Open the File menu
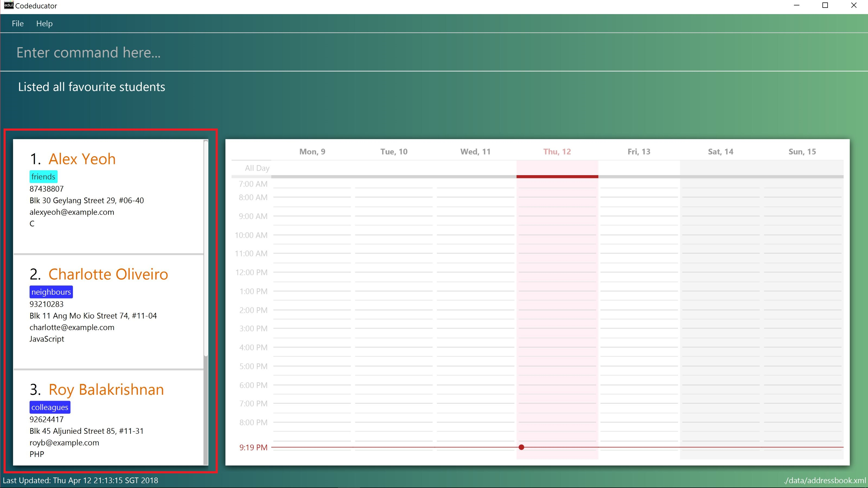Screen dimensions: 868x488 tap(18, 24)
